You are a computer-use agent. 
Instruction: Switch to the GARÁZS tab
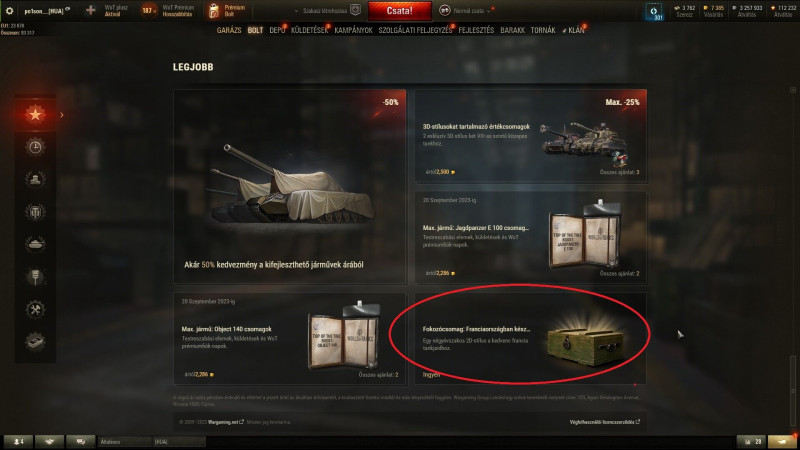(229, 30)
